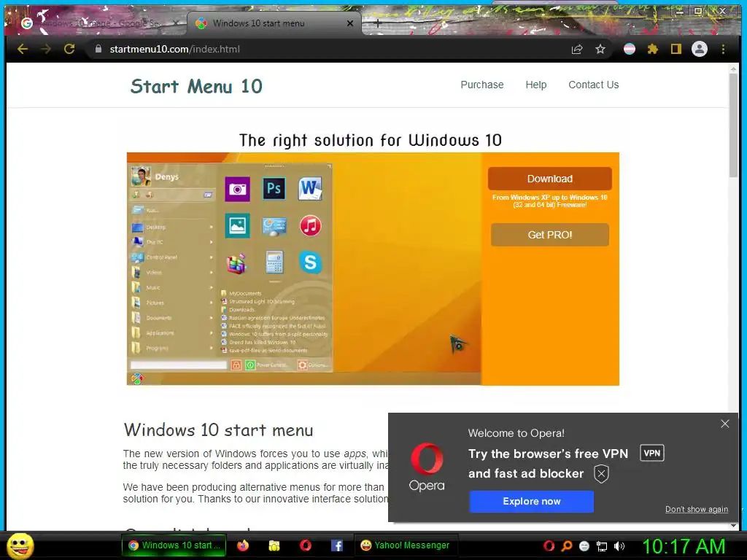
Task: Open Yahoo! Messenger taskbar item
Action: point(405,545)
